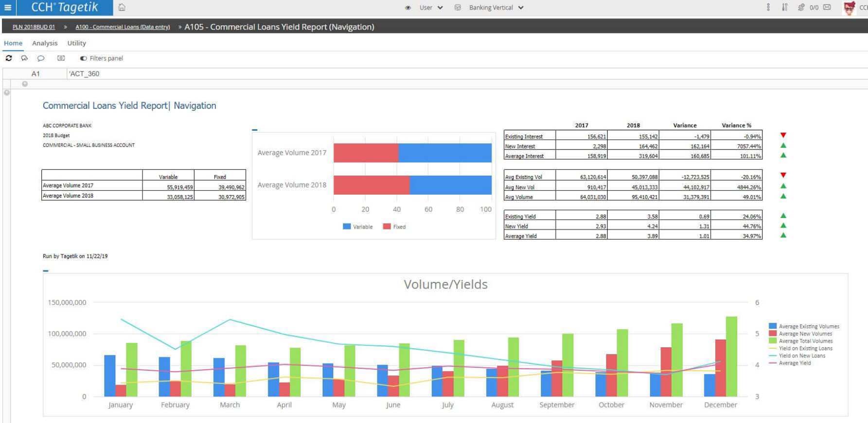Image resolution: width=868 pixels, height=423 pixels.
Task: Open the PLN 2018BUD 01 breadcrumb link
Action: tap(34, 27)
